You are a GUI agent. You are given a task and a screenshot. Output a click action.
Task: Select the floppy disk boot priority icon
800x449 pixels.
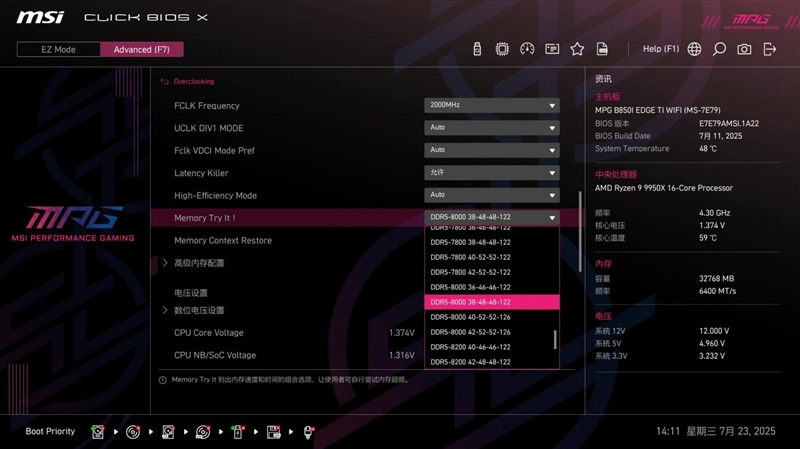[273, 432]
